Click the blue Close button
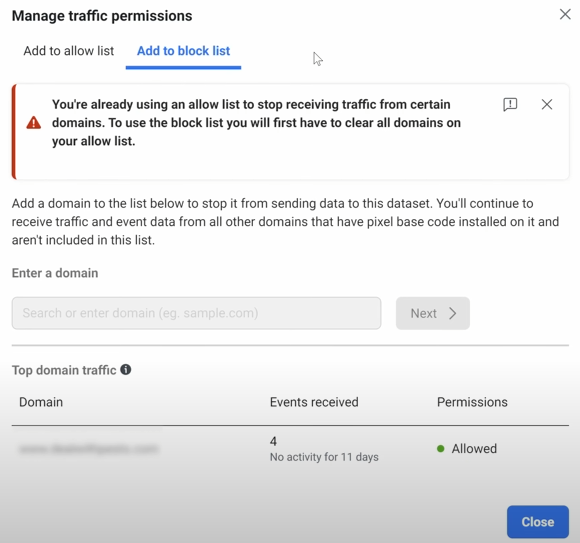Screen dimensions: 580x543 (x=538, y=522)
